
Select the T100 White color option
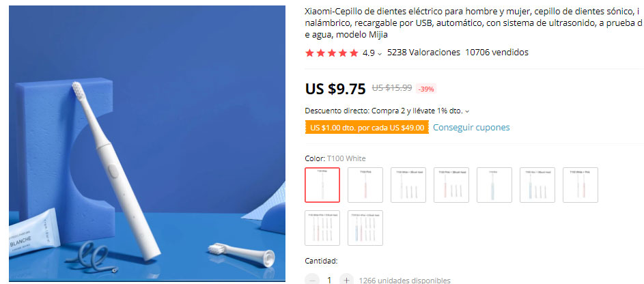tap(322, 185)
